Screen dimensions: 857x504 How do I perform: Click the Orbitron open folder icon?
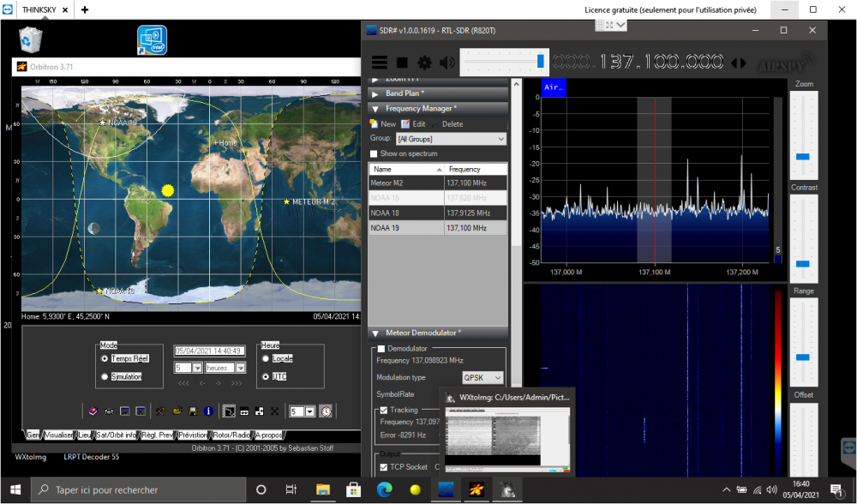coord(177,411)
